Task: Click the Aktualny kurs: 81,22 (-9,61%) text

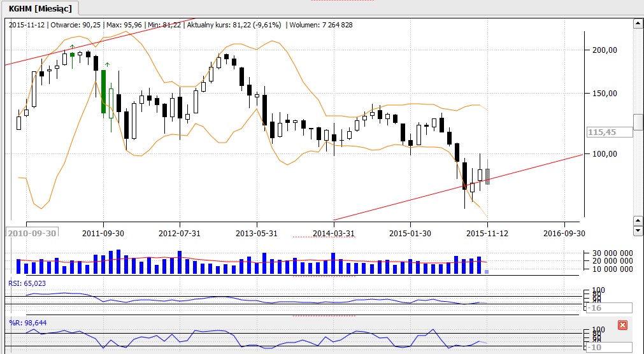Action: pos(234,25)
